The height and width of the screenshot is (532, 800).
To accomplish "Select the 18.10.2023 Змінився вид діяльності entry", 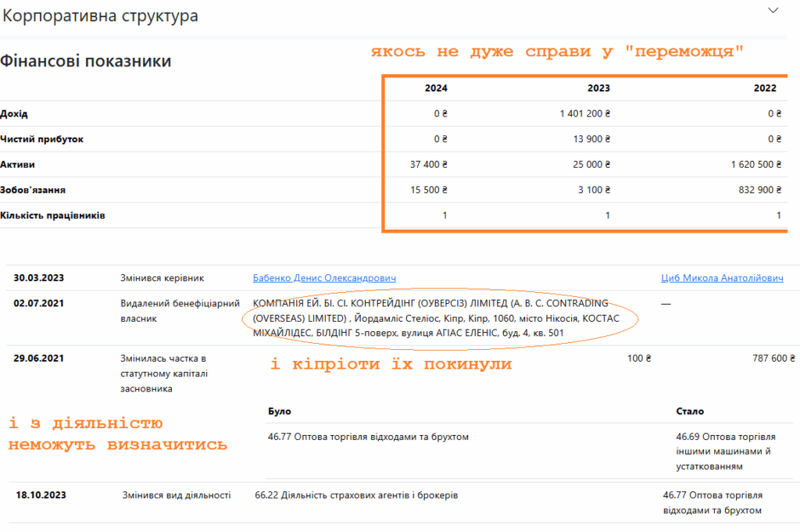I will point(176,495).
